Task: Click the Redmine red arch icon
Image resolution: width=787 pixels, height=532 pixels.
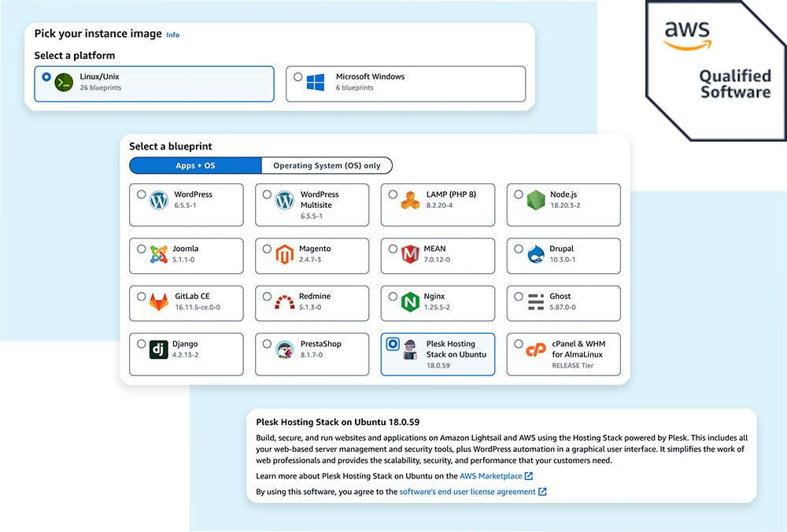Action: pos(285,302)
